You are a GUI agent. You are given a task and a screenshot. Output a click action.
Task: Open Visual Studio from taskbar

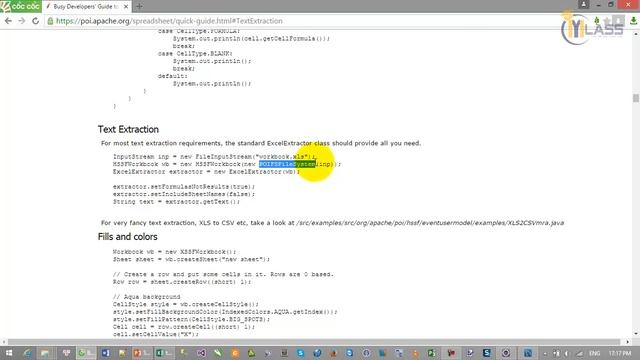[x=201, y=353]
